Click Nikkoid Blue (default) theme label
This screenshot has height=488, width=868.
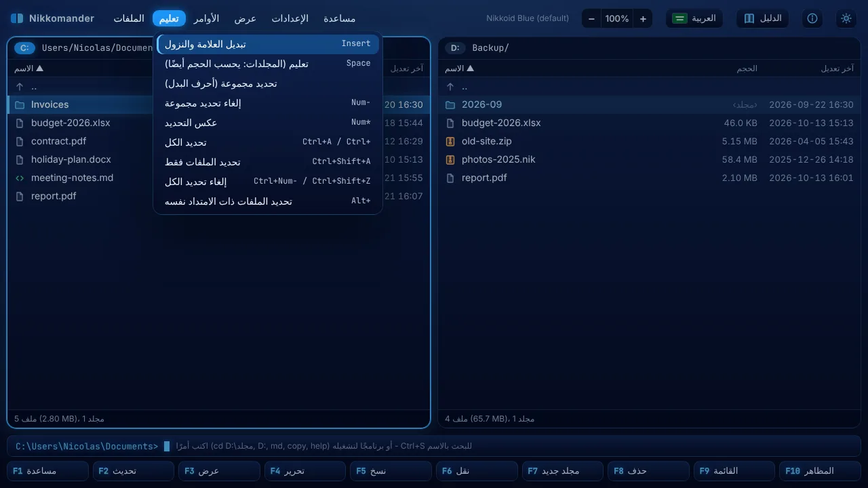(x=528, y=18)
